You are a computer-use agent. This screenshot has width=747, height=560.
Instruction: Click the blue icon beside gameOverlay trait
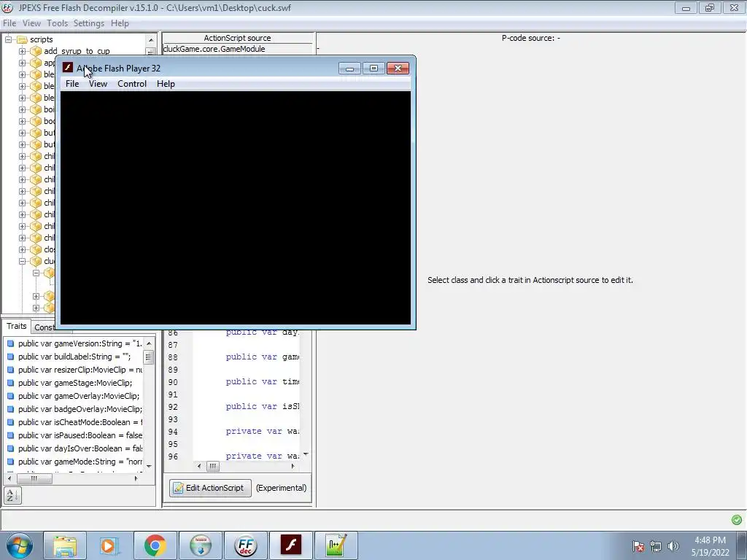tap(10, 396)
